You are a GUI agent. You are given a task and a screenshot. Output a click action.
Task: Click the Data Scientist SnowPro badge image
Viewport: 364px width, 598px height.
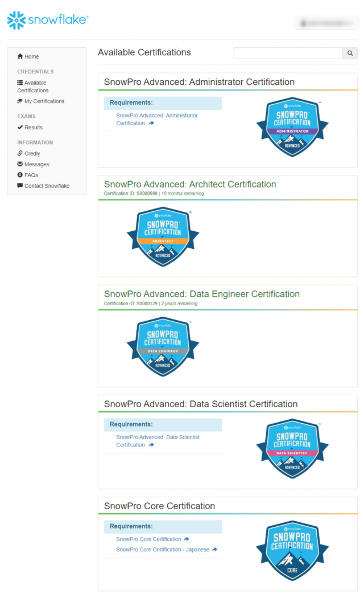coord(292,449)
